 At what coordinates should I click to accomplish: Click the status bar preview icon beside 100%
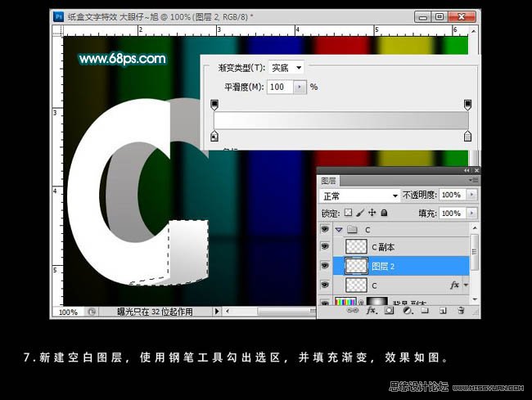[x=92, y=312]
